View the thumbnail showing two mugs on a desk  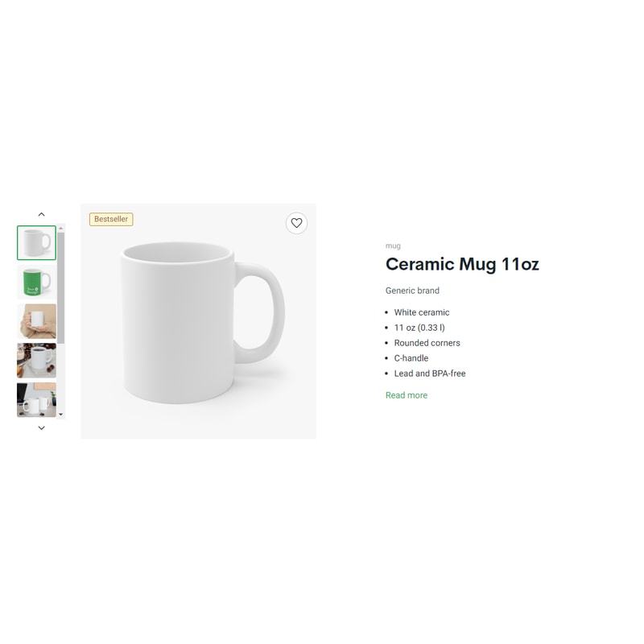coord(36,400)
